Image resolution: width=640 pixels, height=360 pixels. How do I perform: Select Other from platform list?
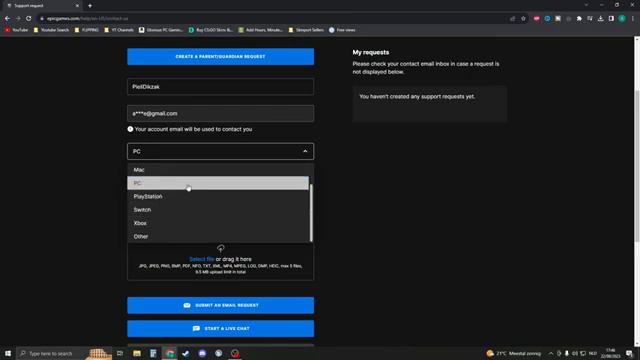(218, 236)
